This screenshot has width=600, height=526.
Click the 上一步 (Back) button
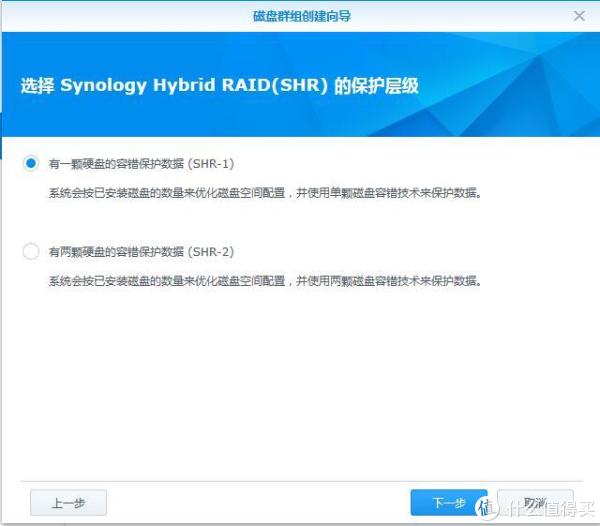[68, 503]
